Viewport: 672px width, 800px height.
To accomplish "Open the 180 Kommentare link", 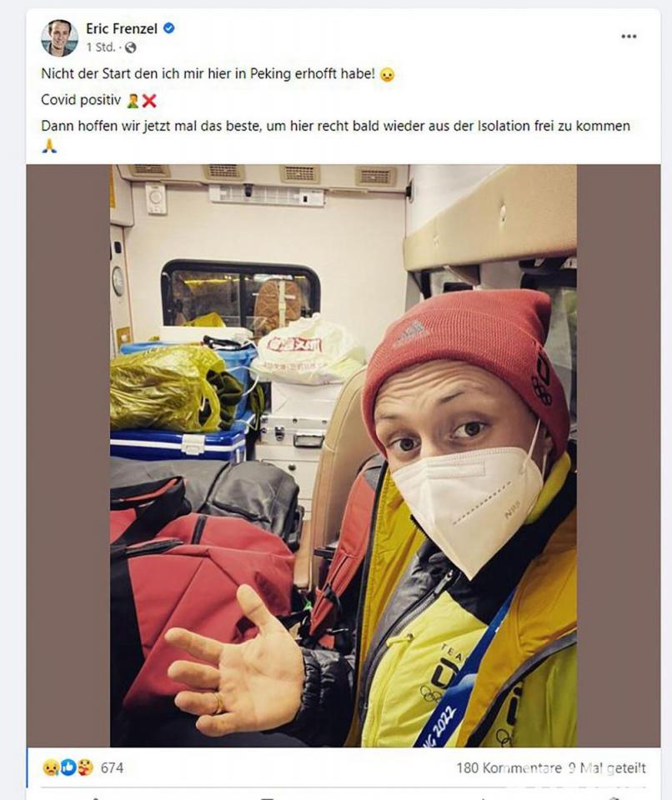I will pos(509,767).
